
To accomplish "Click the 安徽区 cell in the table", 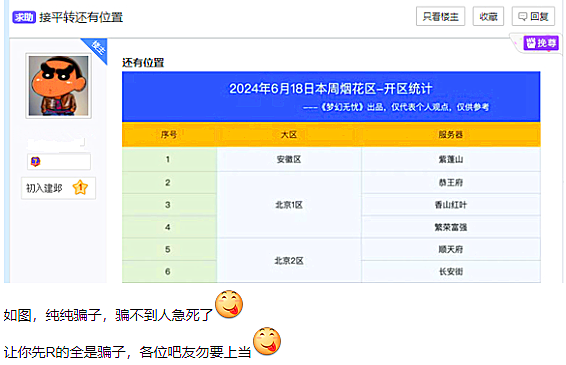I will point(289,159).
